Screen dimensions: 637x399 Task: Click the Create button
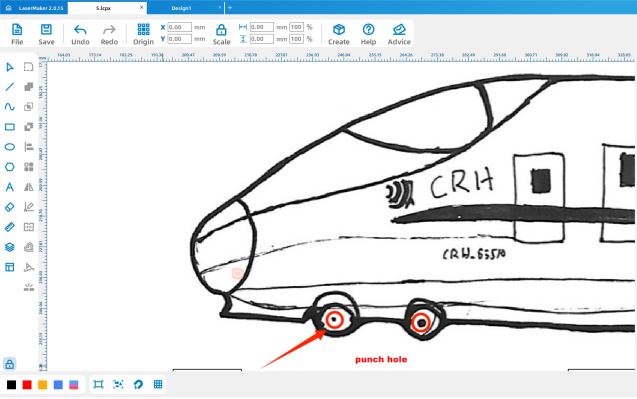pos(339,34)
